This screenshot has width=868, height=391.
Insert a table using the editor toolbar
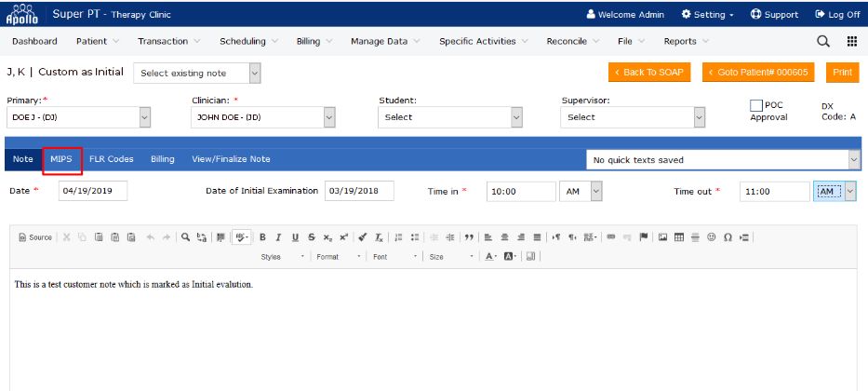[x=679, y=237]
